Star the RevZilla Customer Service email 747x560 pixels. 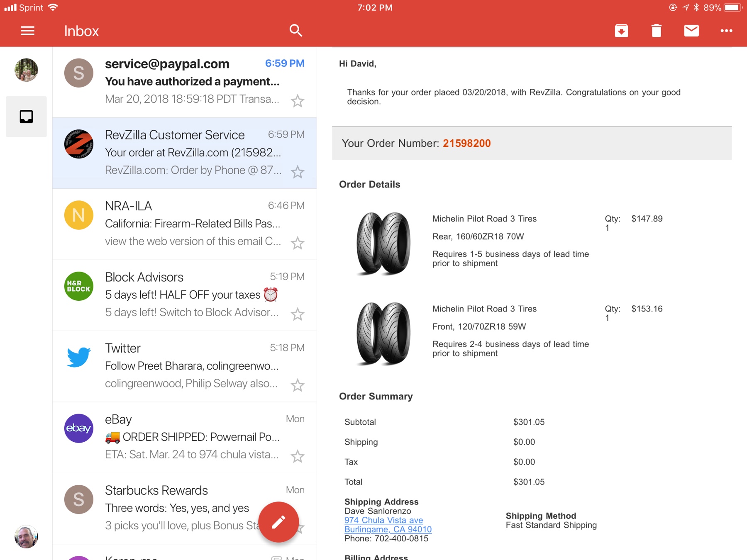point(298,172)
